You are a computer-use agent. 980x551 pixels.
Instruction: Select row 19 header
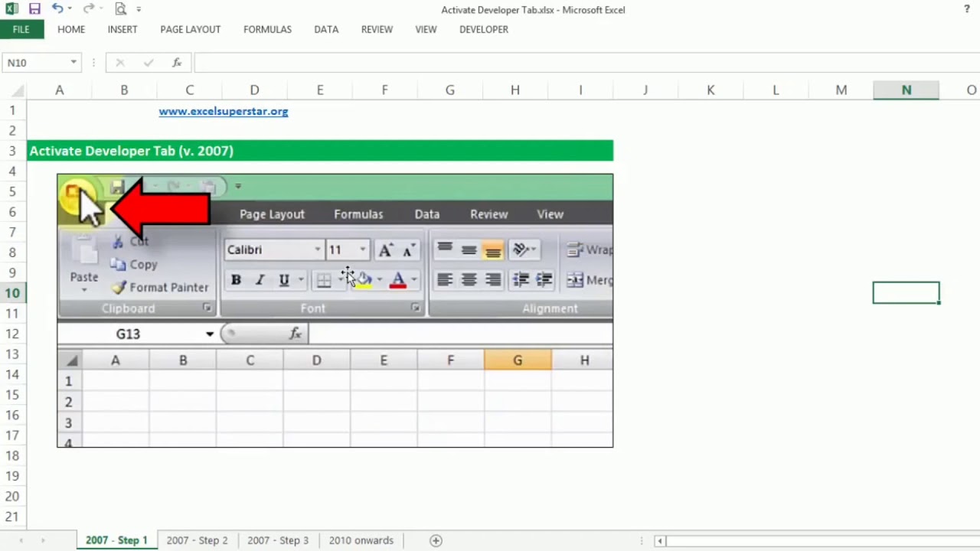click(13, 476)
